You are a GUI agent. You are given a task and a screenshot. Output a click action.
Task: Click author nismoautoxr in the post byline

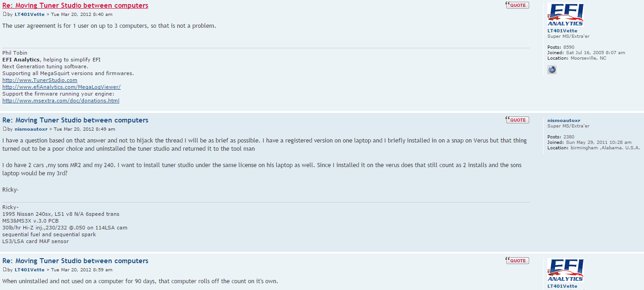(x=31, y=129)
